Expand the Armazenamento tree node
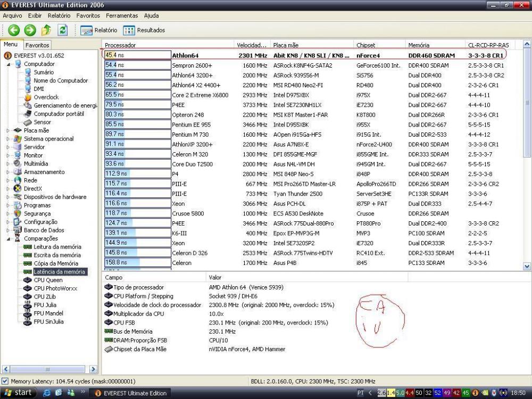532x399 pixels. (x=8, y=172)
